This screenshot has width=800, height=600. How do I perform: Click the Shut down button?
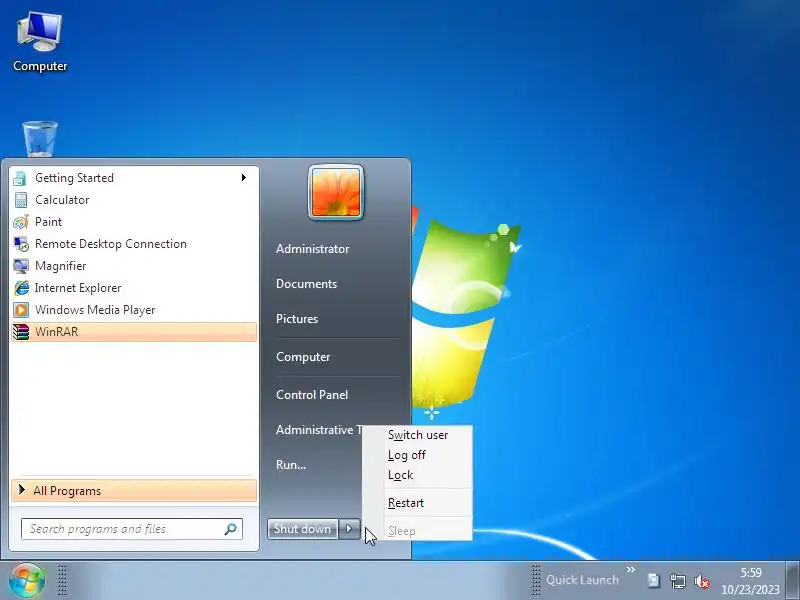[303, 529]
